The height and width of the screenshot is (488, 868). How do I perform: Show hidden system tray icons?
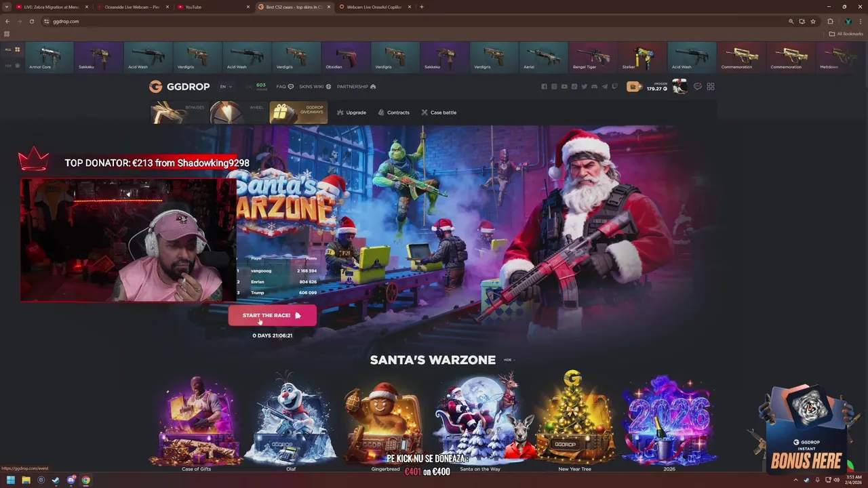click(796, 480)
